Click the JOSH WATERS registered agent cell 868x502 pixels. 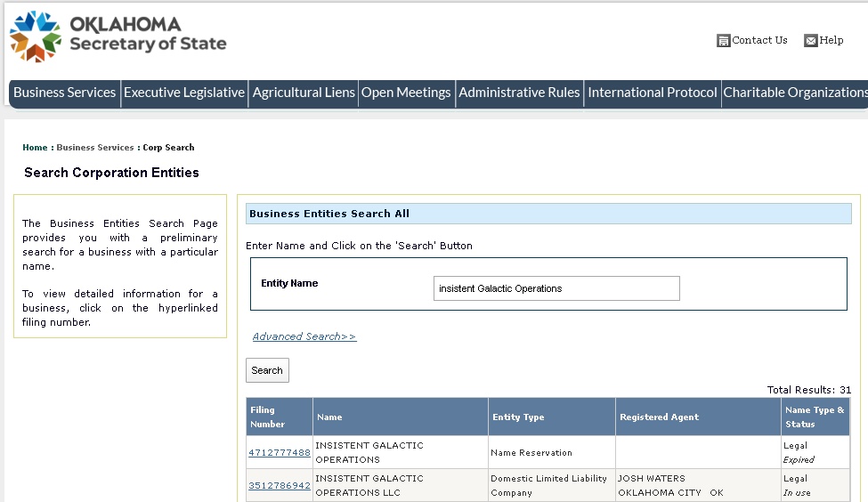pyautogui.click(x=698, y=485)
